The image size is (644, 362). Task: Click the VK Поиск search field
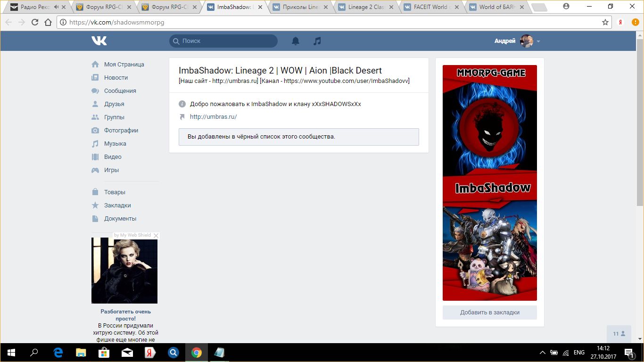[223, 41]
